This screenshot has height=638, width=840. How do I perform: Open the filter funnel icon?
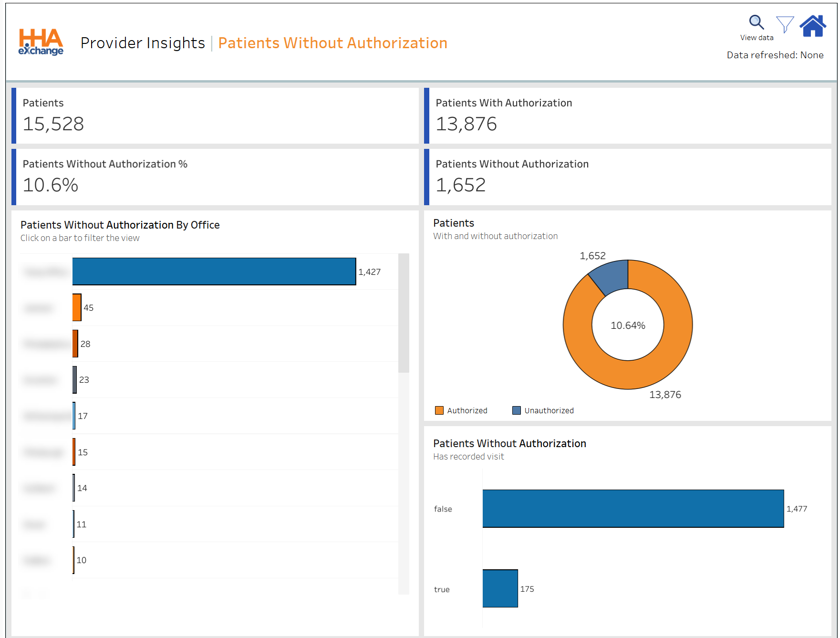785,24
